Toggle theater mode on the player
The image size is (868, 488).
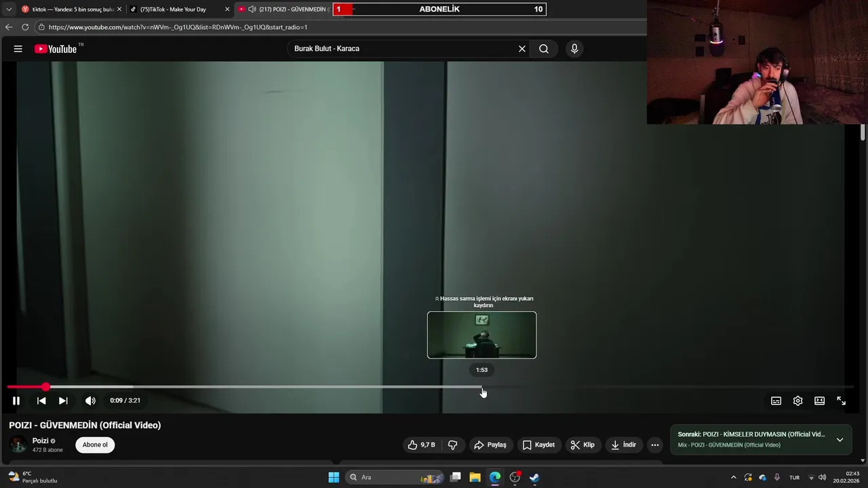820,401
